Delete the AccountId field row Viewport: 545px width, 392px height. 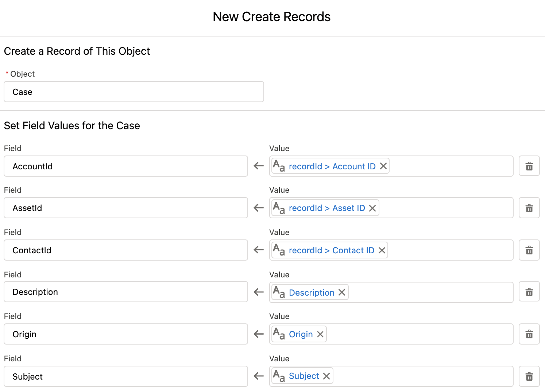[529, 166]
